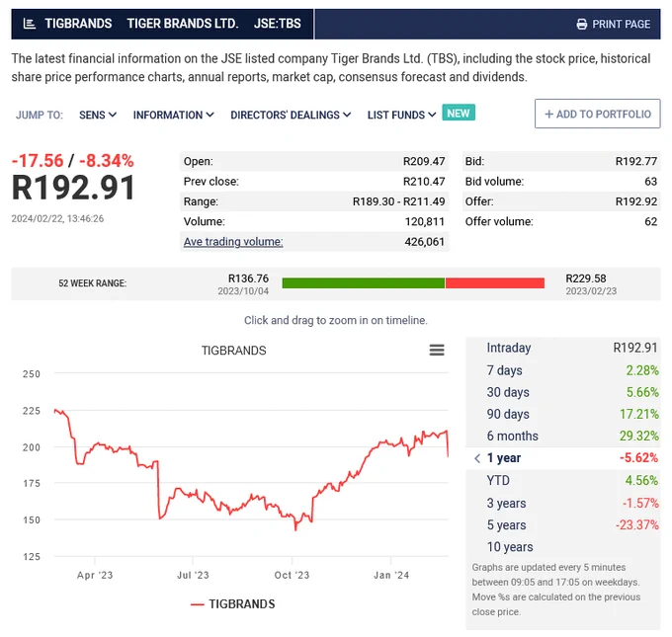Open the chart hamburger menu icon
The height and width of the screenshot is (637, 672).
pyautogui.click(x=437, y=350)
